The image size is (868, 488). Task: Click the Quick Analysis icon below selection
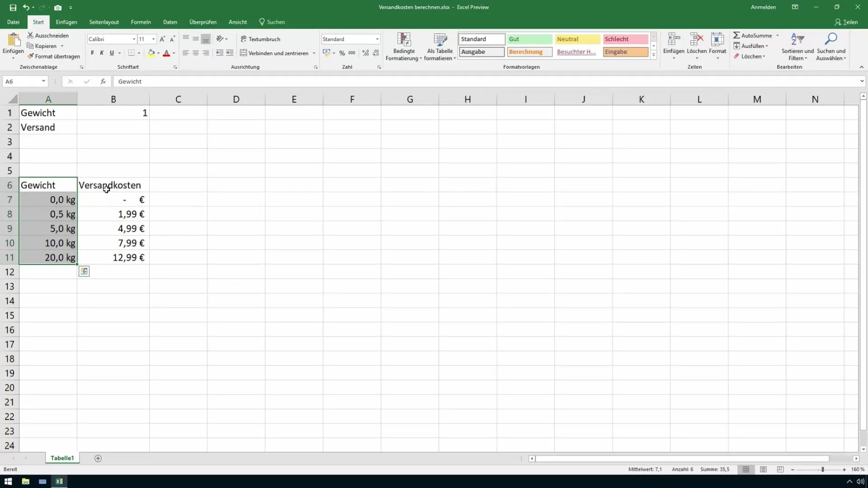point(84,271)
